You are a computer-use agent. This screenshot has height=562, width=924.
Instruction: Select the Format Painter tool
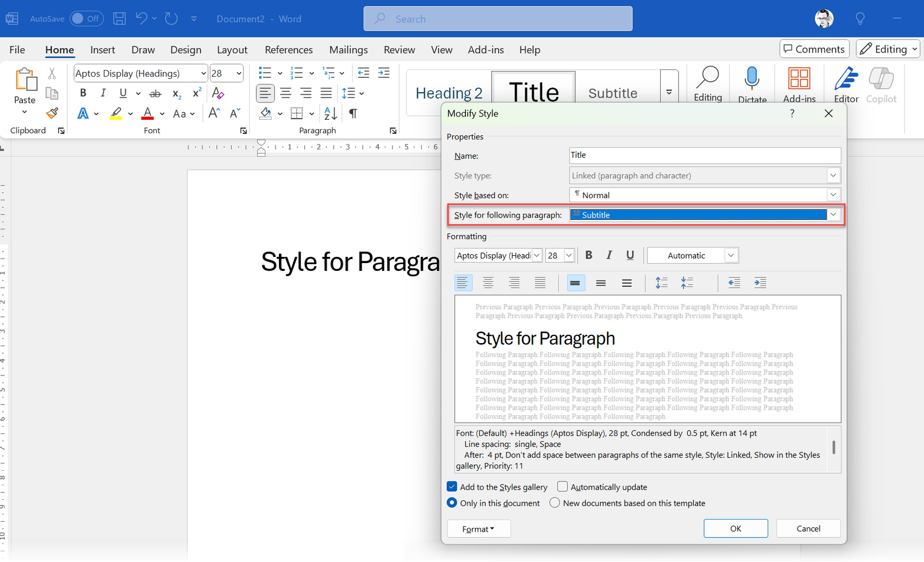tap(52, 113)
